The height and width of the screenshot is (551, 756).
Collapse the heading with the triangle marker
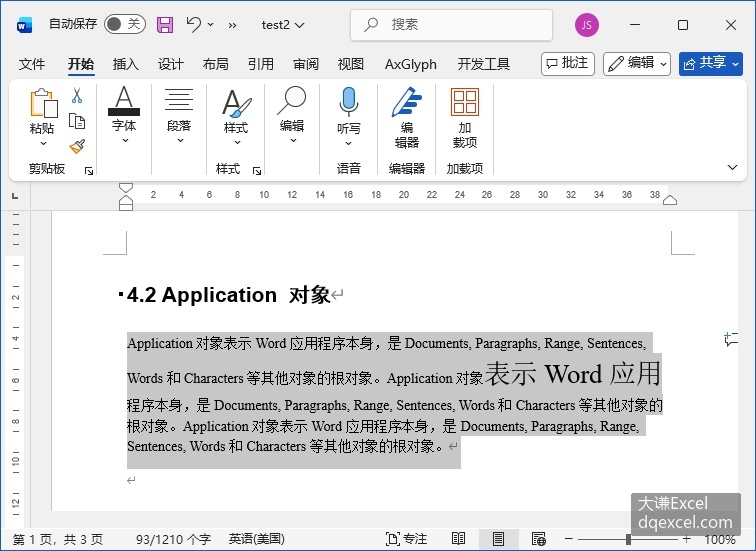point(121,294)
